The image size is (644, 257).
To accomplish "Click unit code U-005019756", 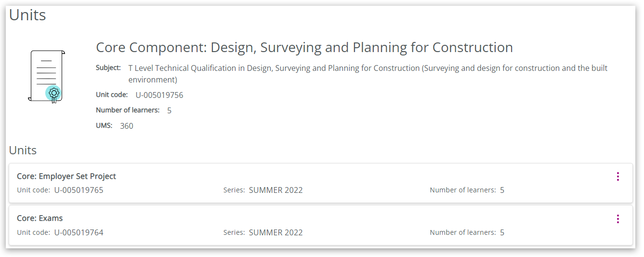I will point(159,95).
